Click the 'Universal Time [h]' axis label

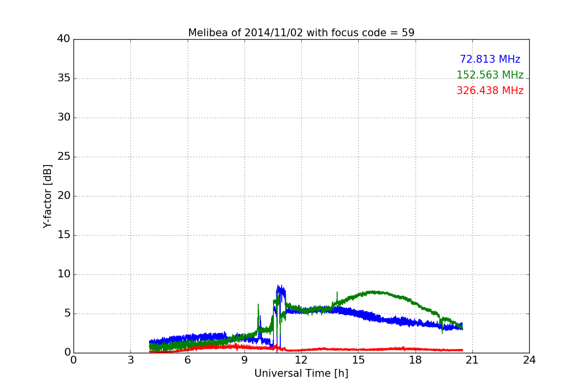pyautogui.click(x=301, y=373)
